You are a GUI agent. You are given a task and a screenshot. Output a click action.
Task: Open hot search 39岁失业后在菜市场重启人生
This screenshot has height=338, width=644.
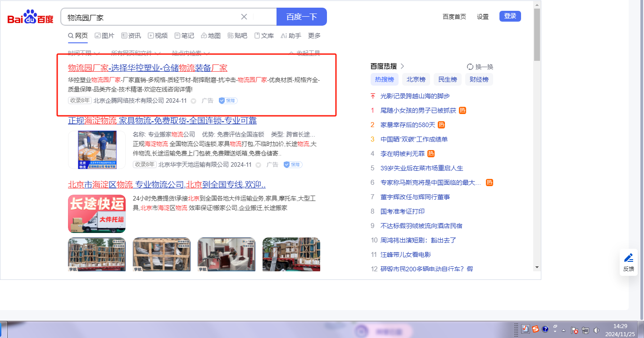pyautogui.click(x=422, y=168)
